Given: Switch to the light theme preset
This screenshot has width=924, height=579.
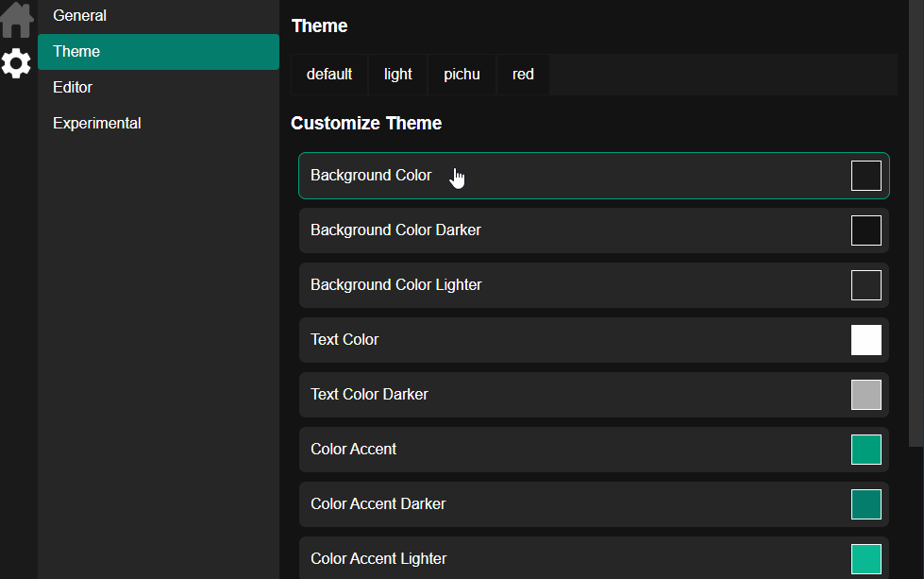Looking at the screenshot, I should pos(398,75).
